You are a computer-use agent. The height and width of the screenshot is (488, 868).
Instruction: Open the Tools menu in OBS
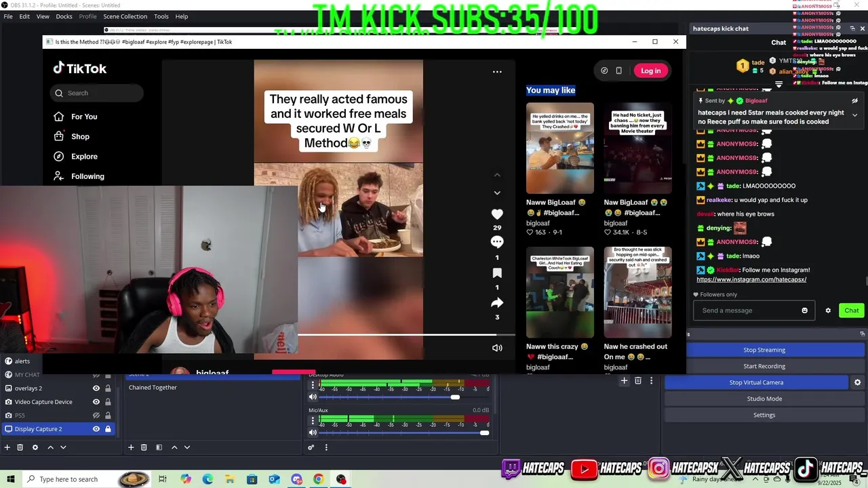click(161, 16)
